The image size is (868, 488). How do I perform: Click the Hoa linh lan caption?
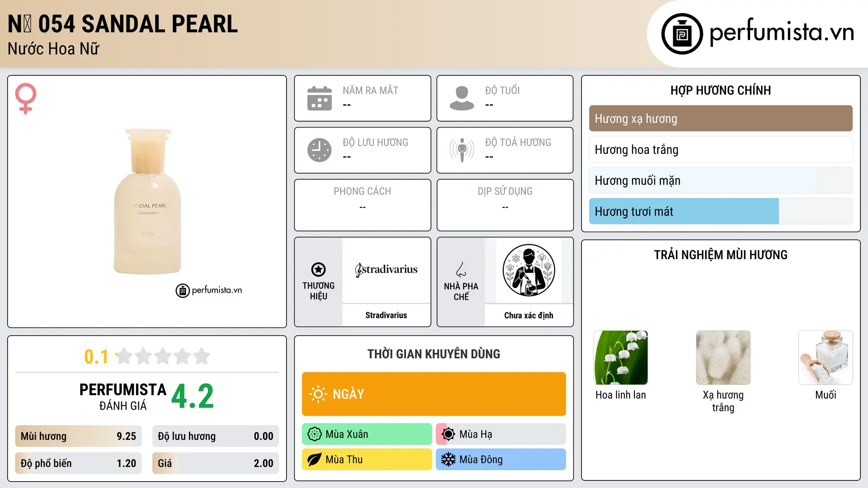coord(621,395)
